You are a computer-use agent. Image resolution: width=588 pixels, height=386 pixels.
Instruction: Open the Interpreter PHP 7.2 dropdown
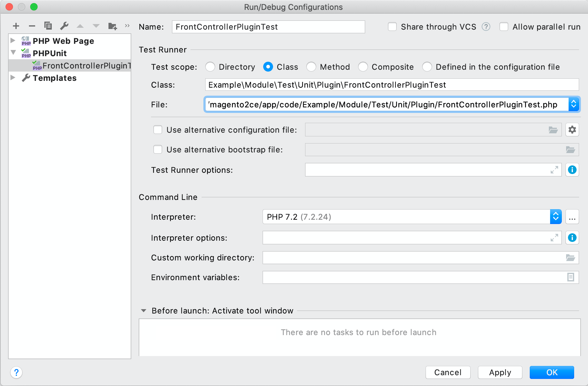tap(555, 217)
